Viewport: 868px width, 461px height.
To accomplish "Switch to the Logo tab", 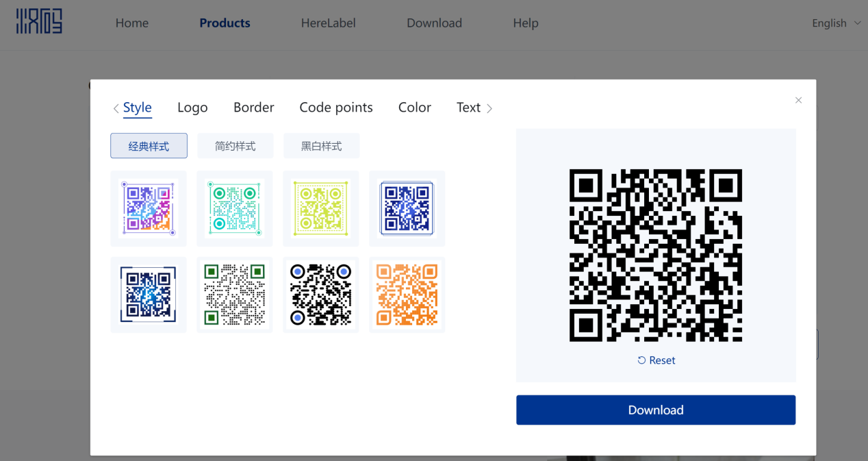I will click(x=192, y=108).
